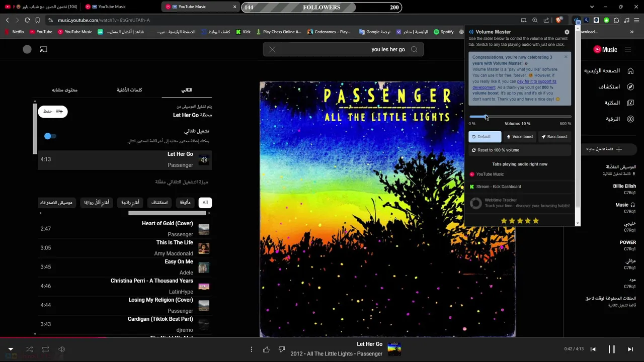Click the share page icon in address bar
Image resolution: width=644 pixels, height=362 pixels.
click(546, 20)
